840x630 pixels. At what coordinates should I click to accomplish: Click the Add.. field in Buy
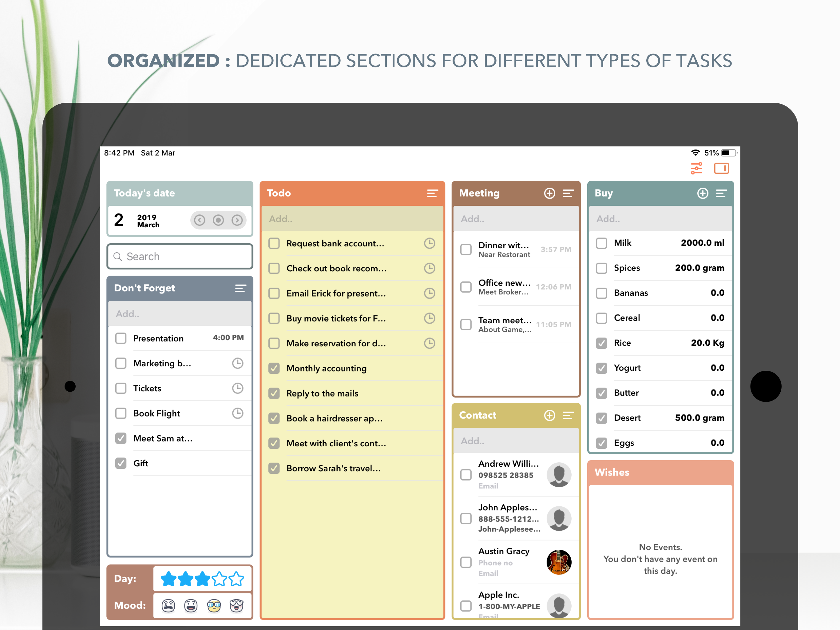pyautogui.click(x=660, y=218)
